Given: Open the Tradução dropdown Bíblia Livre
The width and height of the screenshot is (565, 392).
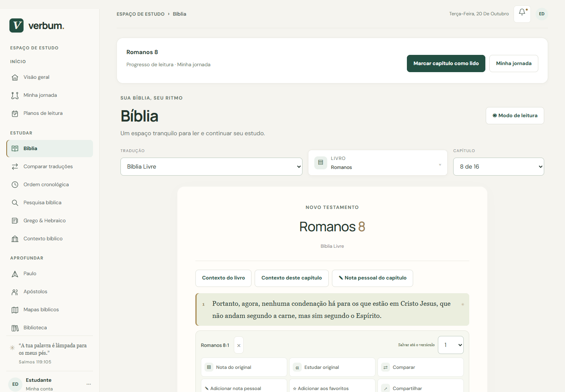Looking at the screenshot, I should pyautogui.click(x=211, y=167).
